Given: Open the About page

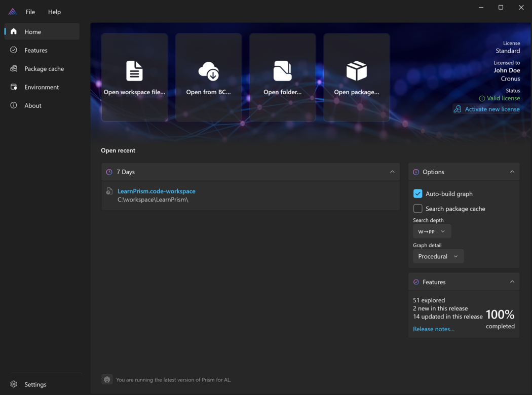Looking at the screenshot, I should pos(42,105).
